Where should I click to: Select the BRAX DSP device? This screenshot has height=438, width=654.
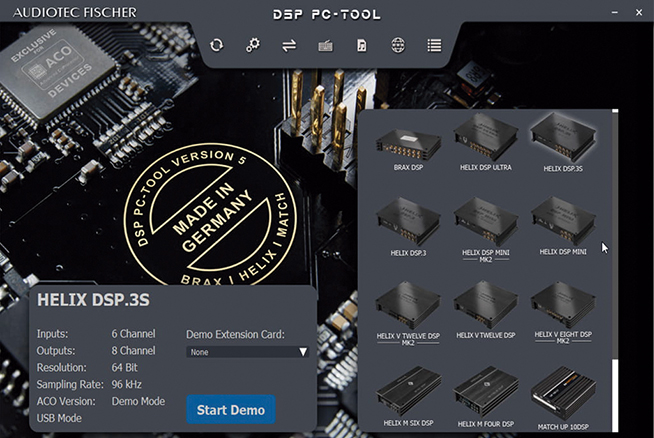(408, 149)
